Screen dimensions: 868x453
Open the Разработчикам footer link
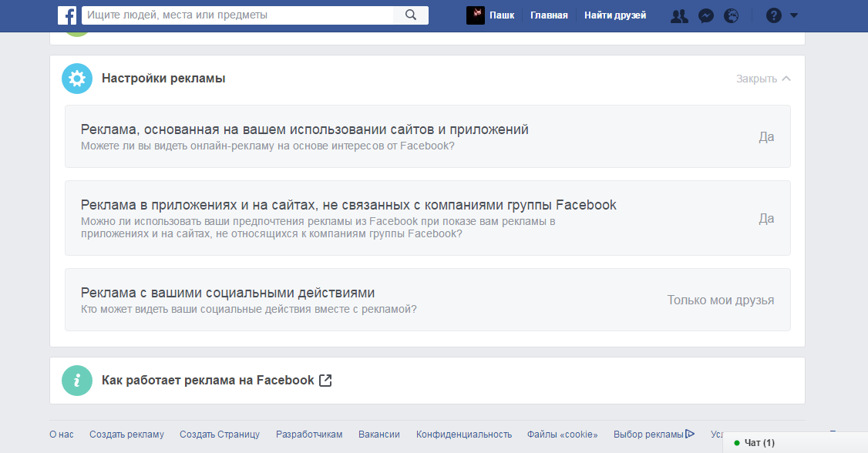[x=309, y=435]
